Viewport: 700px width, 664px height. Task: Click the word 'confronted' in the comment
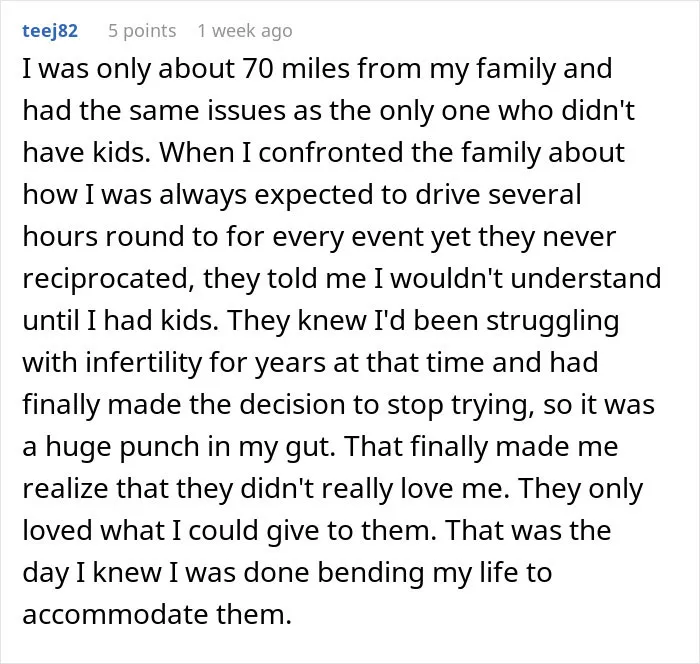coord(331,153)
